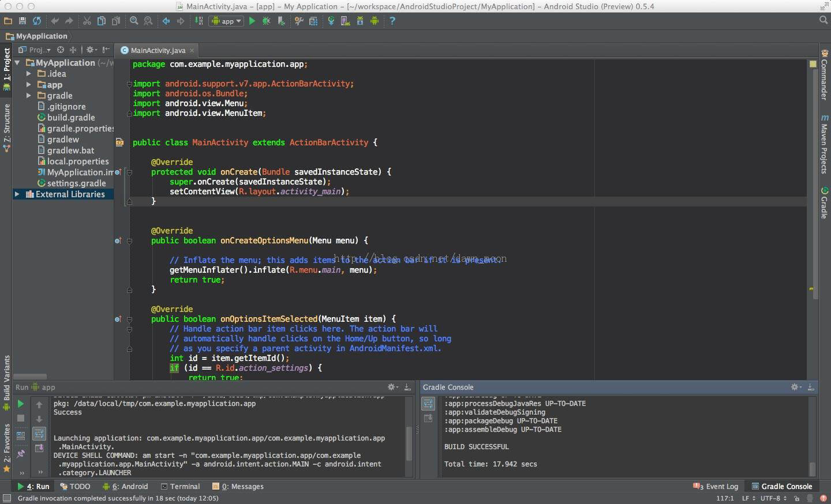Open the Build Variants side panel
Image resolution: width=831 pixels, height=504 pixels.
(x=6, y=383)
